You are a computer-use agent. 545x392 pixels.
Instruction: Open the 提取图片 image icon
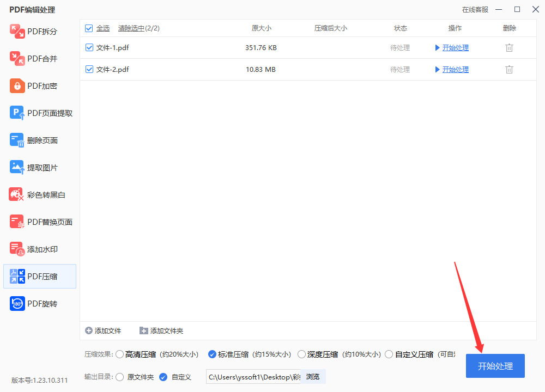pos(17,167)
